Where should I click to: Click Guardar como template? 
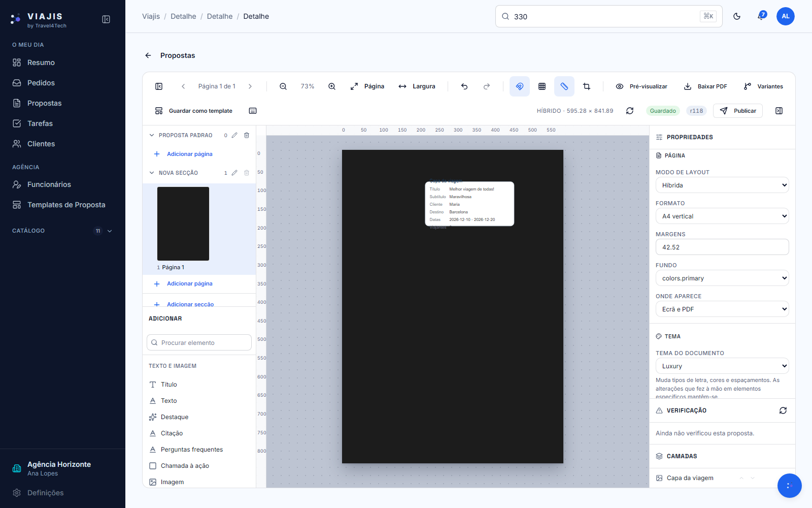click(x=194, y=111)
